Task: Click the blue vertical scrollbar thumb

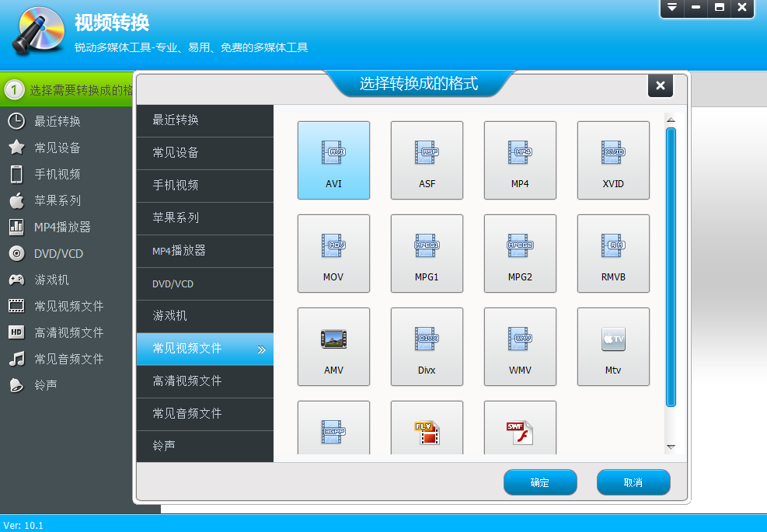Action: point(671,267)
